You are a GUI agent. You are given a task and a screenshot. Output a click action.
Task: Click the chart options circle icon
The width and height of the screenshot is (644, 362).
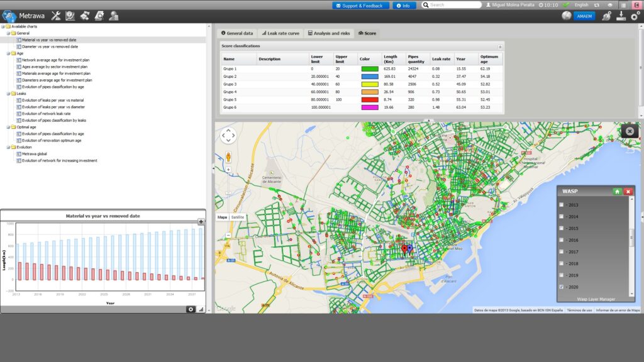(191, 309)
